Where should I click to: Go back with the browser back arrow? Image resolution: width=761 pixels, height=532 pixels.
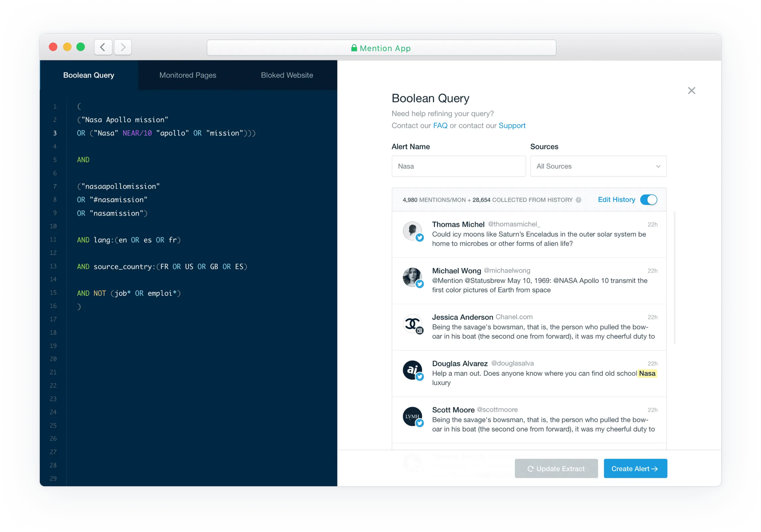click(103, 47)
